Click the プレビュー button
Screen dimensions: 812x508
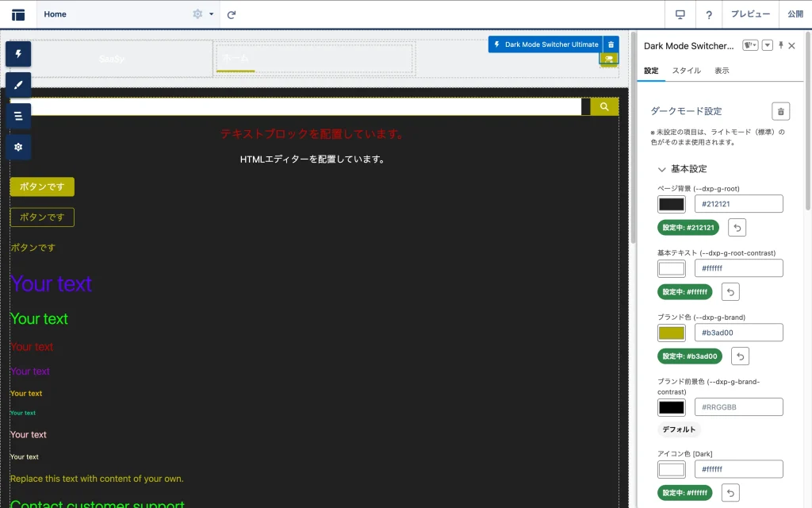[749, 14]
